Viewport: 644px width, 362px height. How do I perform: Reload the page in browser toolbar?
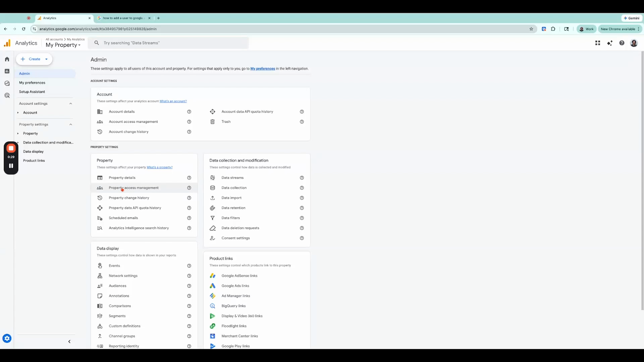(x=24, y=29)
